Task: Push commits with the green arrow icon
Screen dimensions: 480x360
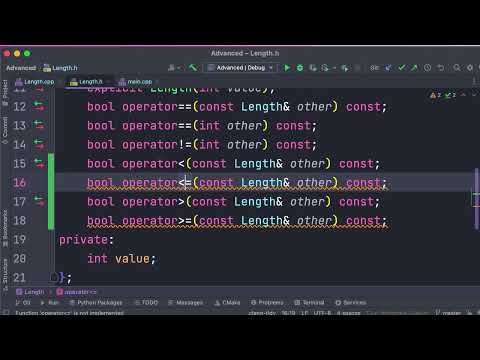Action: [414, 68]
